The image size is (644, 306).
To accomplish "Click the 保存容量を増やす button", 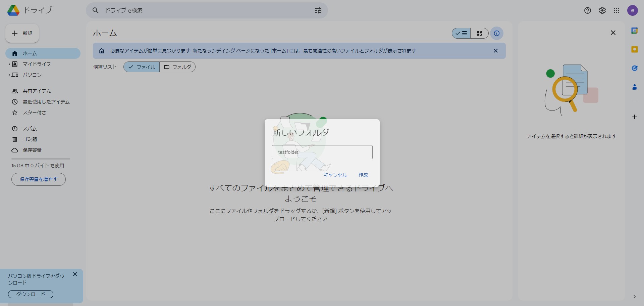I will tap(39, 179).
